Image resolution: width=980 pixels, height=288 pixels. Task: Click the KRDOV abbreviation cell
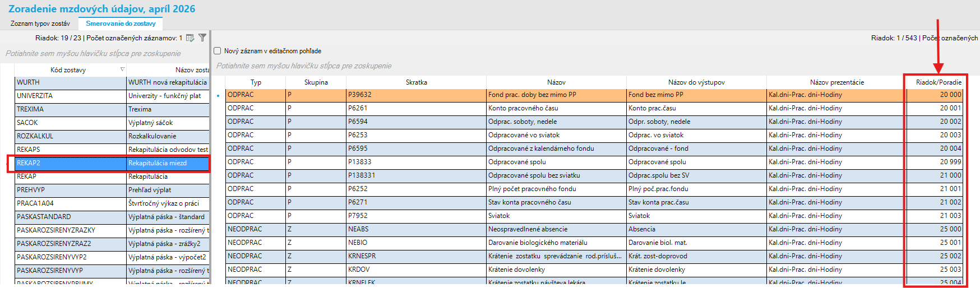click(416, 270)
